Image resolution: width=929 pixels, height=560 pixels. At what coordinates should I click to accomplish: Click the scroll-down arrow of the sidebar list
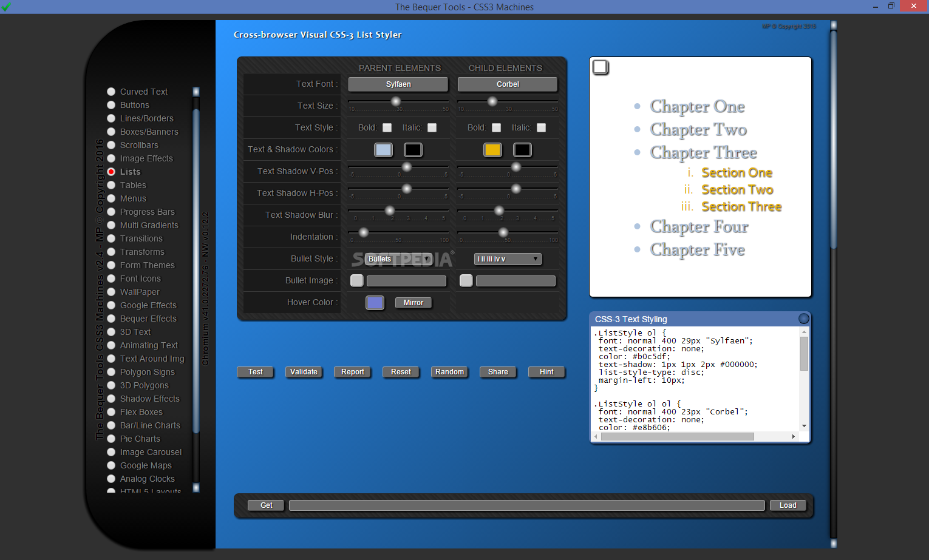tap(196, 487)
